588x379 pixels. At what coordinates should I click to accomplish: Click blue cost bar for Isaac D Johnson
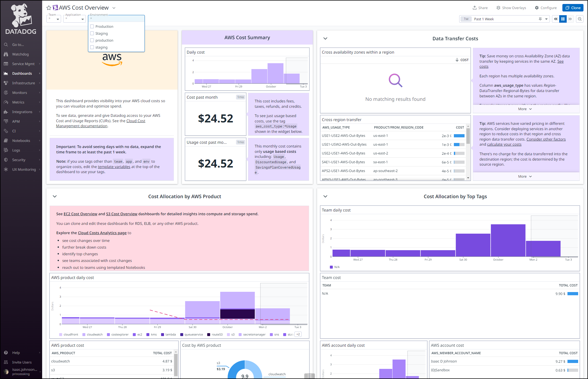click(x=573, y=361)
